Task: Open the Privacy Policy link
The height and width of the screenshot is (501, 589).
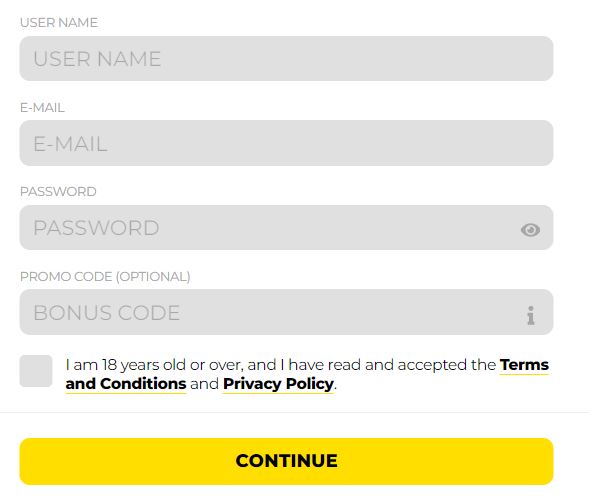Action: (x=278, y=384)
